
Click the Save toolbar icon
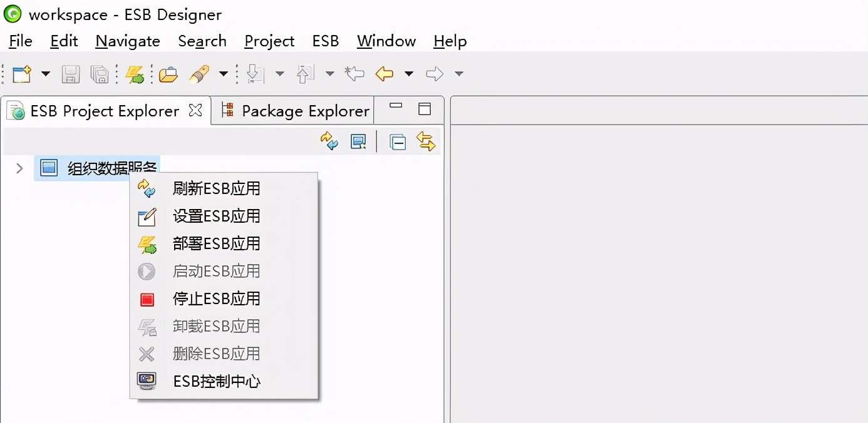pos(71,74)
